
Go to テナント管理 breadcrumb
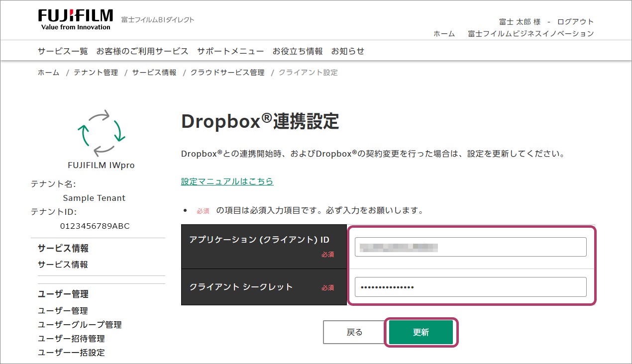tap(96, 73)
